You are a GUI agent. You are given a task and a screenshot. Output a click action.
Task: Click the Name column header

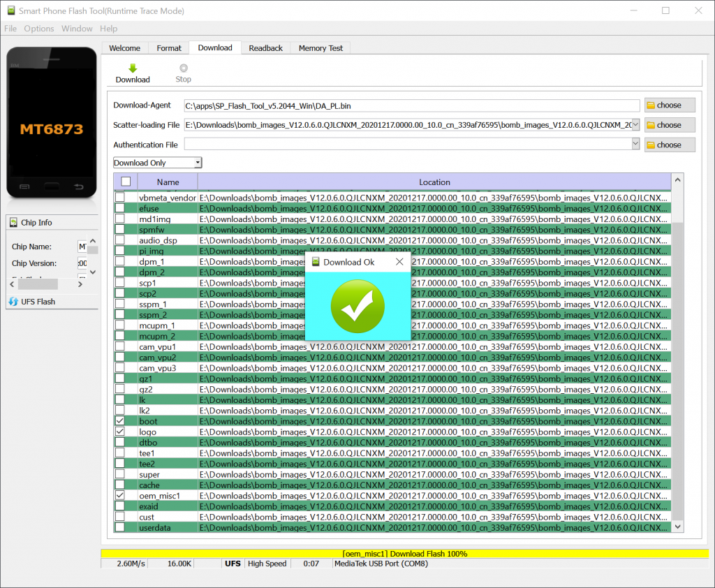[x=168, y=182]
